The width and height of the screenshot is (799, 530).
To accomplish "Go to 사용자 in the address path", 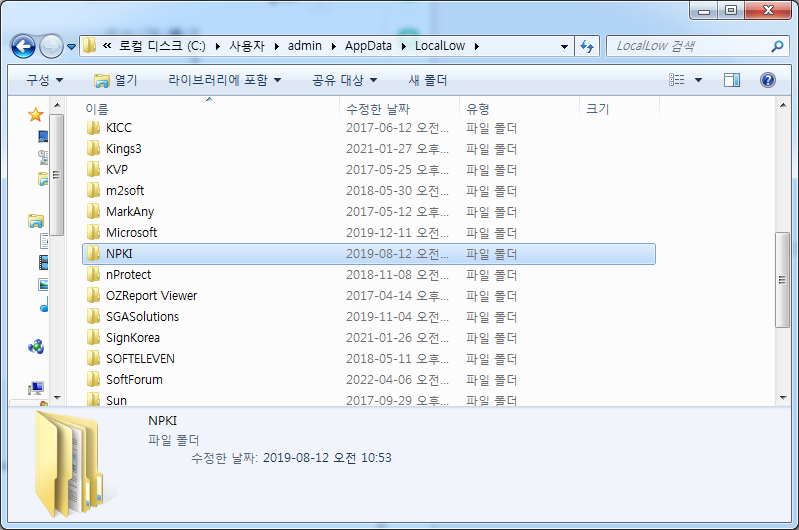I will click(x=247, y=46).
